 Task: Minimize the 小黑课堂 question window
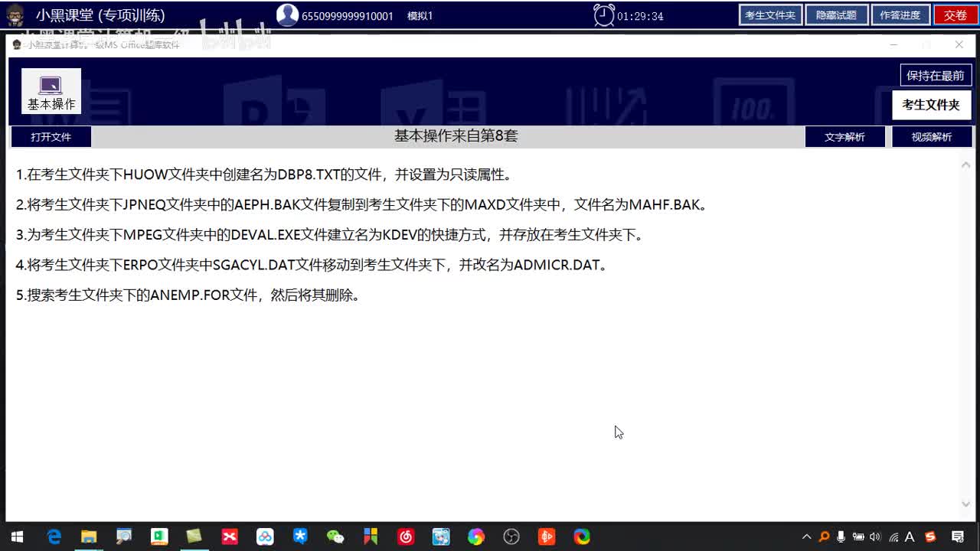tap(893, 44)
